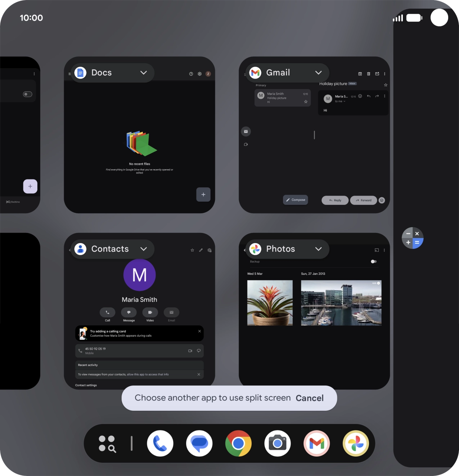Launch Messages from the taskbar
Image resolution: width=459 pixels, height=476 pixels.
[x=199, y=443]
